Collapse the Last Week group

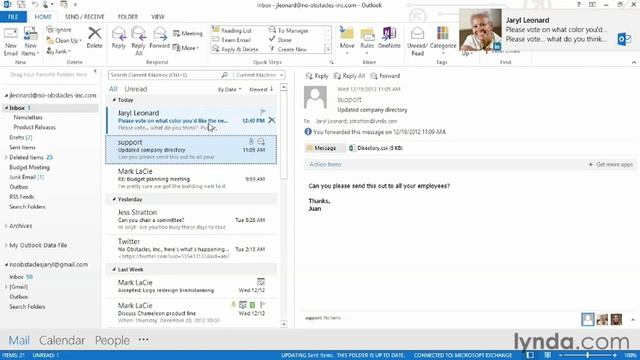coord(114,270)
